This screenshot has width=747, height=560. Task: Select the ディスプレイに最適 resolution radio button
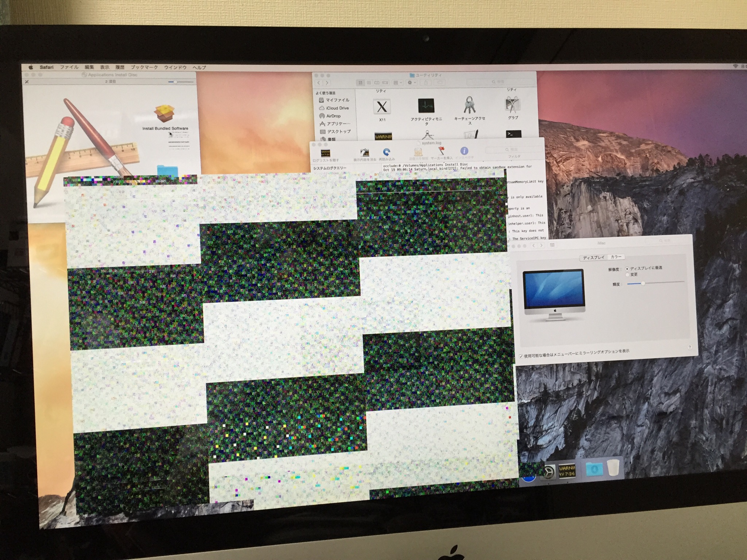coord(627,269)
